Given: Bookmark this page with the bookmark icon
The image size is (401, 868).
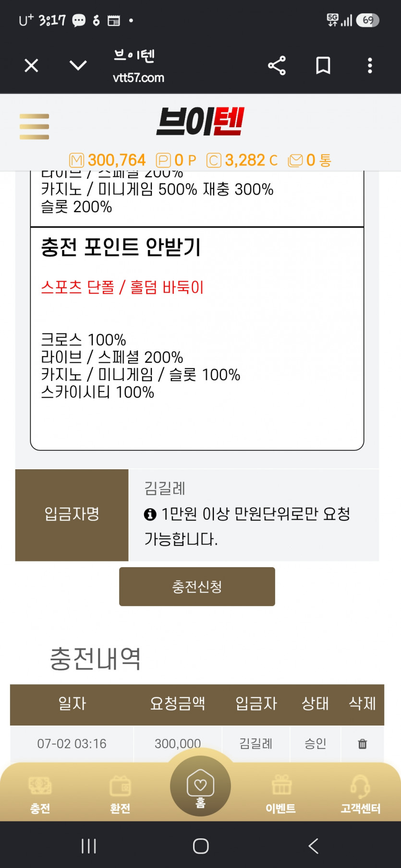Looking at the screenshot, I should tap(323, 66).
